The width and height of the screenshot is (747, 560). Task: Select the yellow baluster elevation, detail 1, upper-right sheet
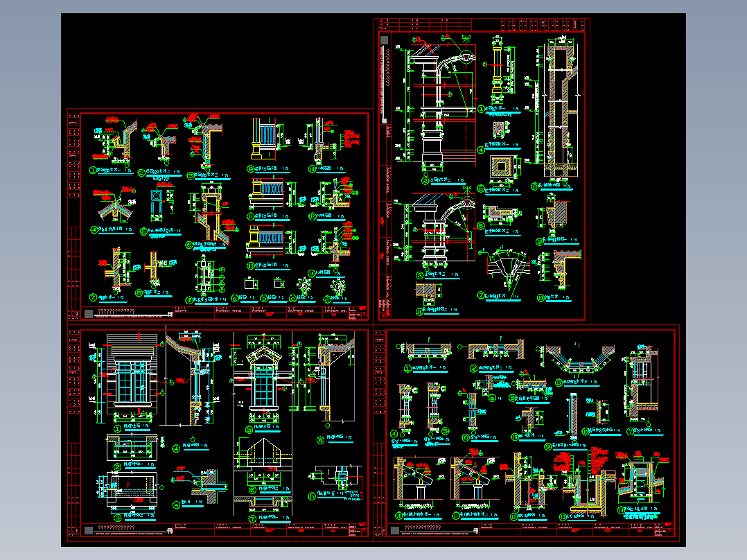pyautogui.click(x=497, y=71)
